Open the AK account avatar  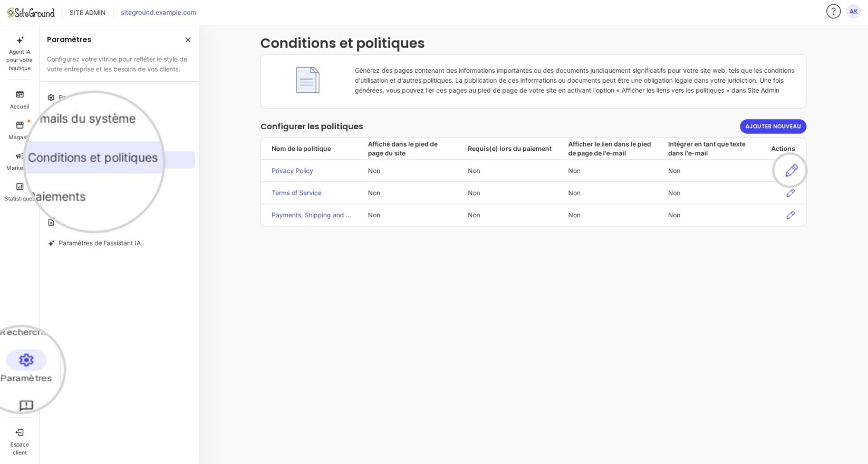(x=853, y=12)
